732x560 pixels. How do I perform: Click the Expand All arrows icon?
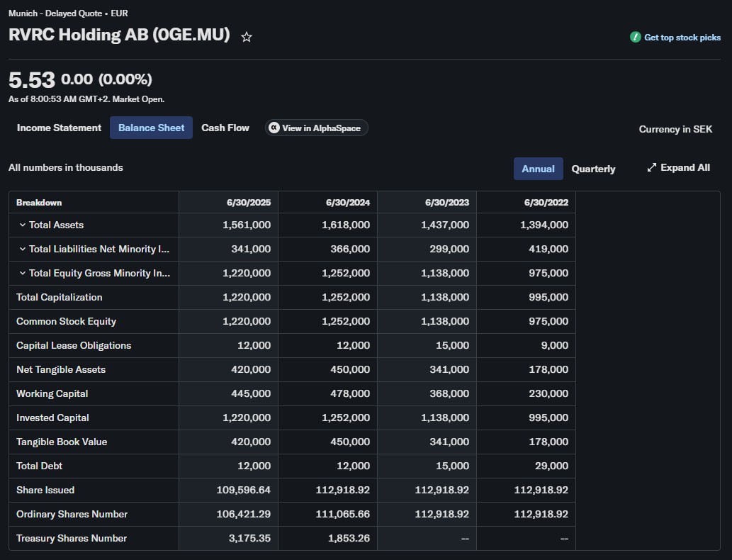tap(652, 168)
